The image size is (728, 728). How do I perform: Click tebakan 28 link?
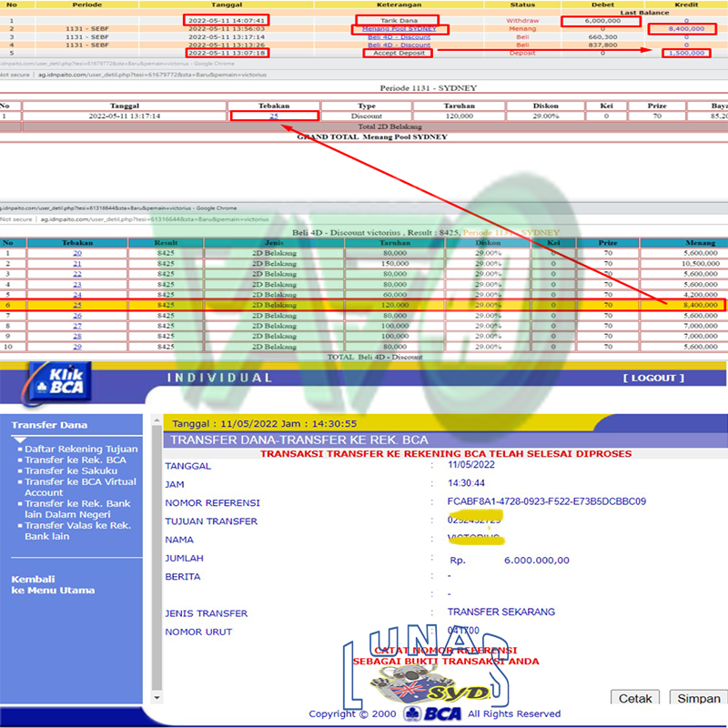click(x=77, y=336)
